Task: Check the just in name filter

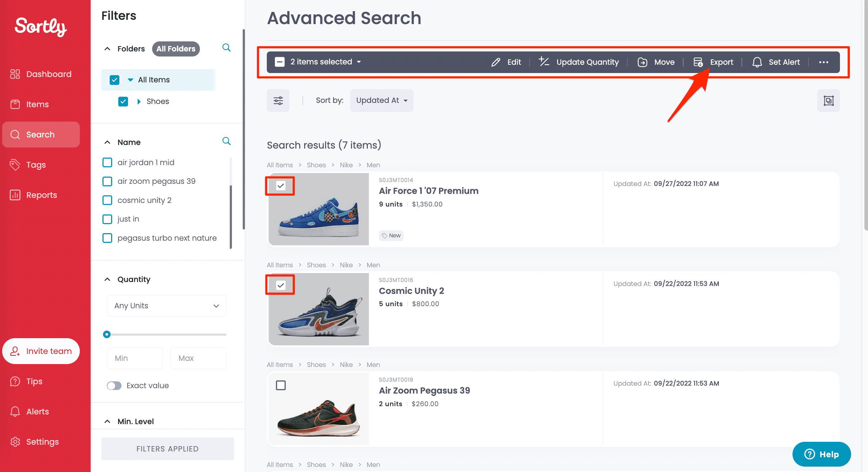Action: coord(107,219)
